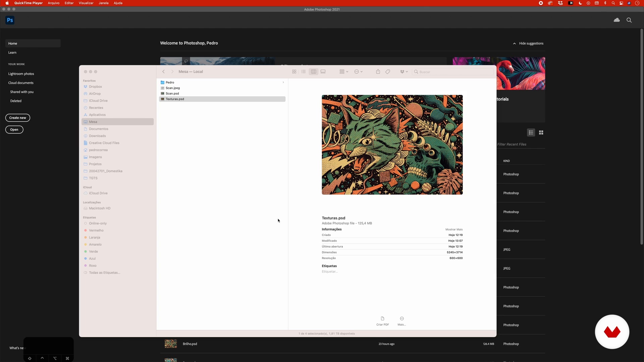The width and height of the screenshot is (644, 362).
Task: Open Finder group-by dropdown
Action: click(x=344, y=72)
